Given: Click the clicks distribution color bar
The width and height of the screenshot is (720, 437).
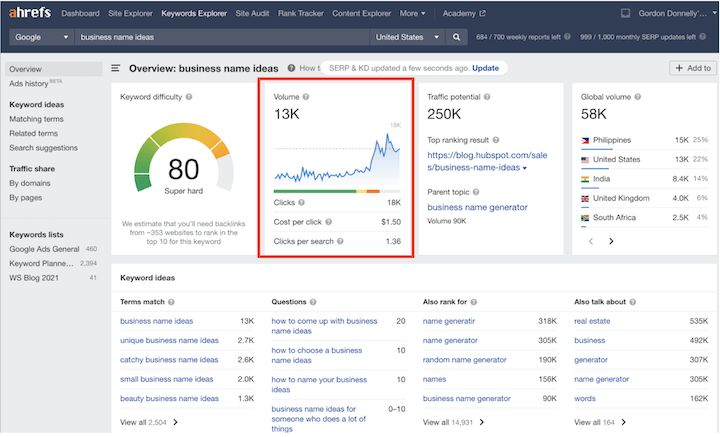Looking at the screenshot, I should point(337,191).
